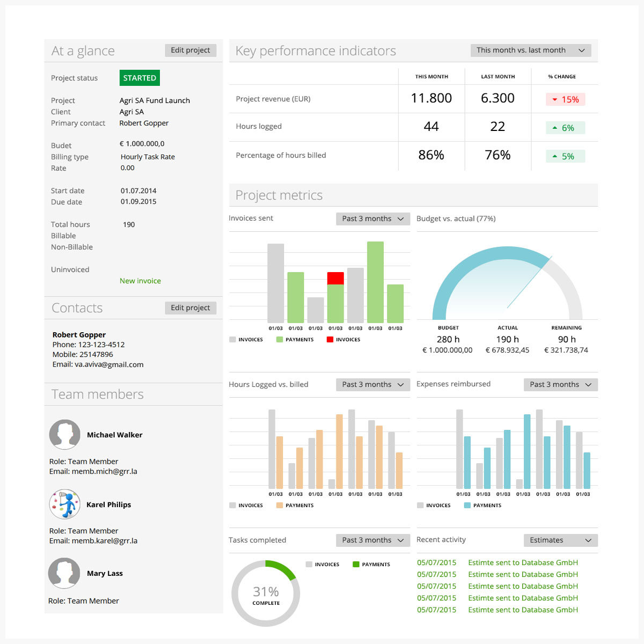Click Mary Lass's profile avatar
The width and height of the screenshot is (644, 644).
[x=64, y=573]
